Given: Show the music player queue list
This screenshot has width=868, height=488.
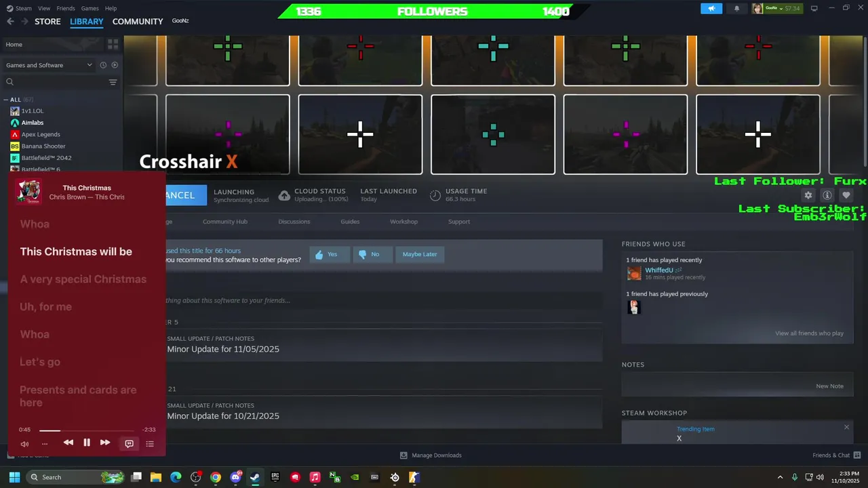Looking at the screenshot, I should coord(150,444).
